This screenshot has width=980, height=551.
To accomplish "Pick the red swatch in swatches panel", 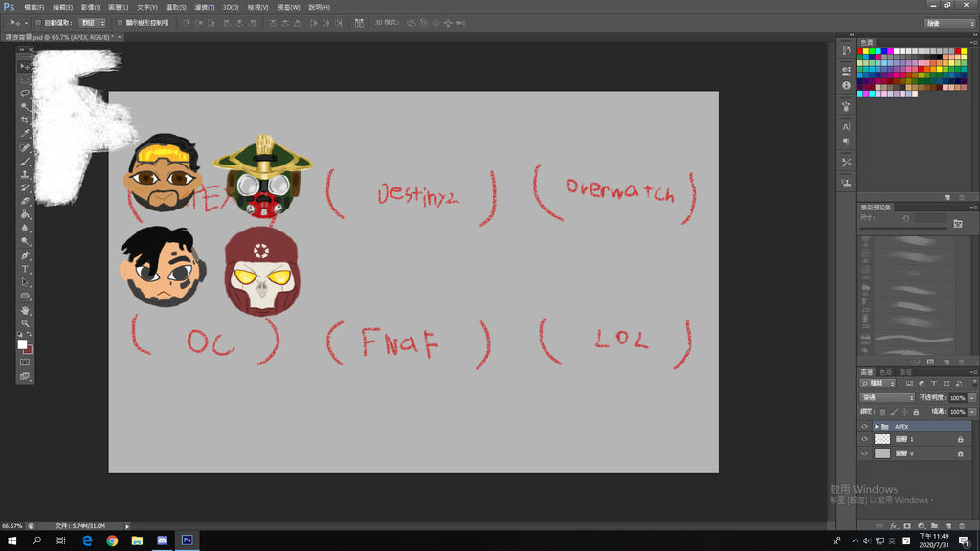I will tap(860, 51).
